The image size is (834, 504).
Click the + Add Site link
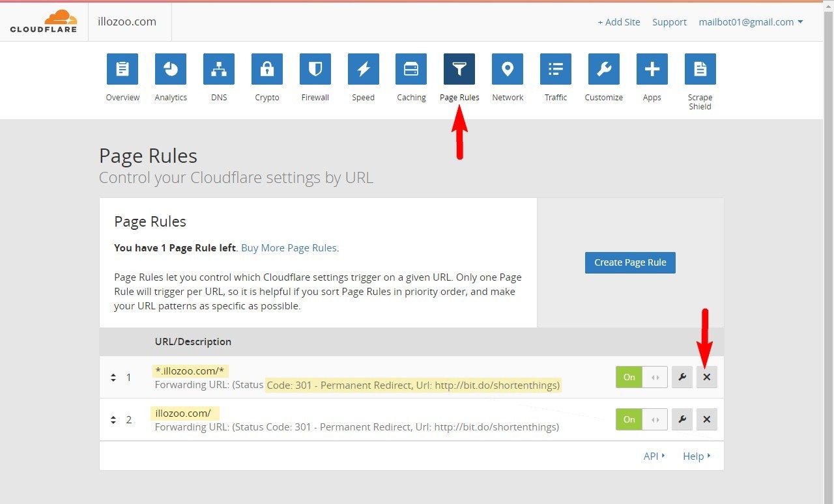pyautogui.click(x=619, y=22)
